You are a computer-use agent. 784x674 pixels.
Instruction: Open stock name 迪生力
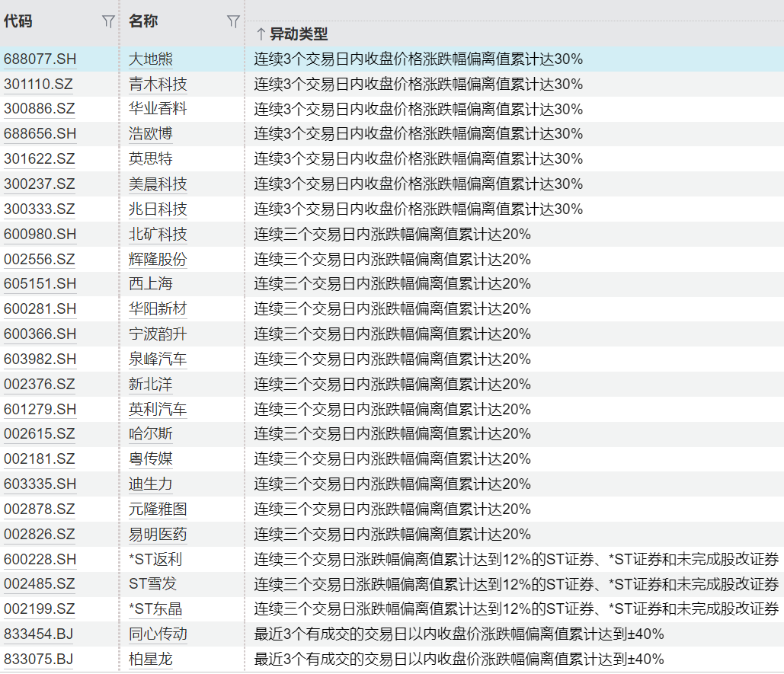click(x=151, y=484)
